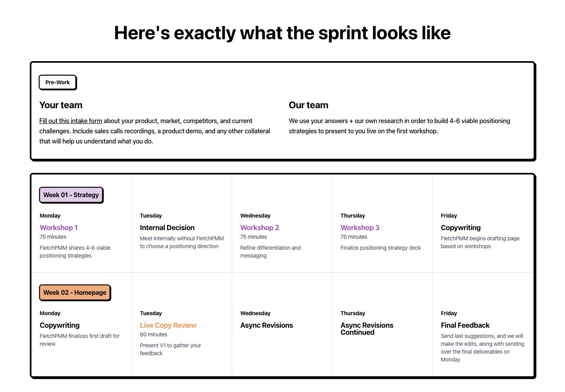Click the '60 minutes' duration under Live Copy Review
Screen dimensions: 565x392
153,334
